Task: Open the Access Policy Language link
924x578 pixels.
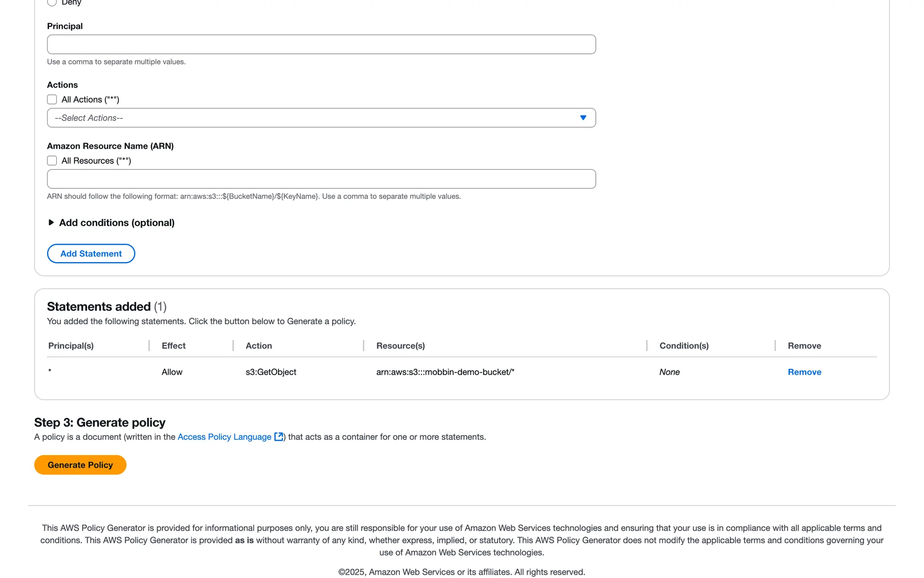Action: tap(224, 437)
